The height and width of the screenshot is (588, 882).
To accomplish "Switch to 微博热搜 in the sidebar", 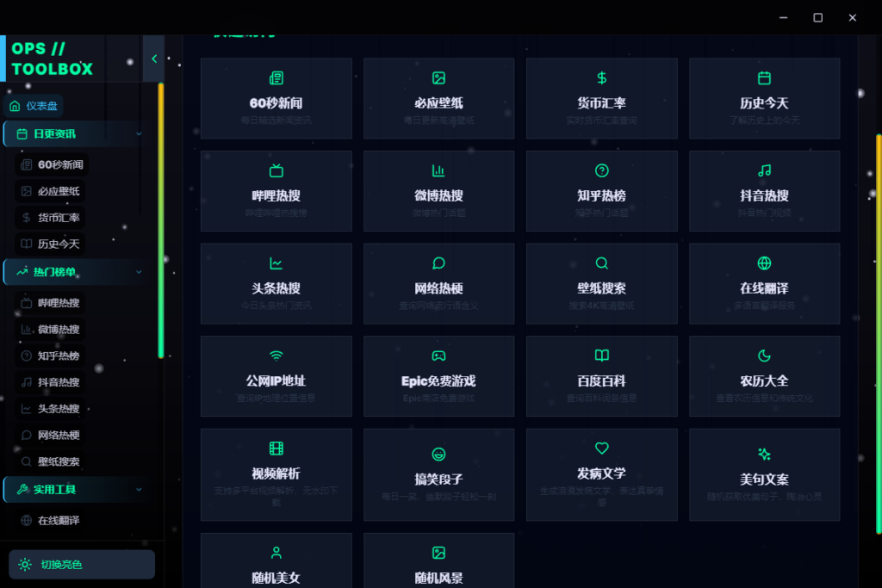I will [x=53, y=329].
